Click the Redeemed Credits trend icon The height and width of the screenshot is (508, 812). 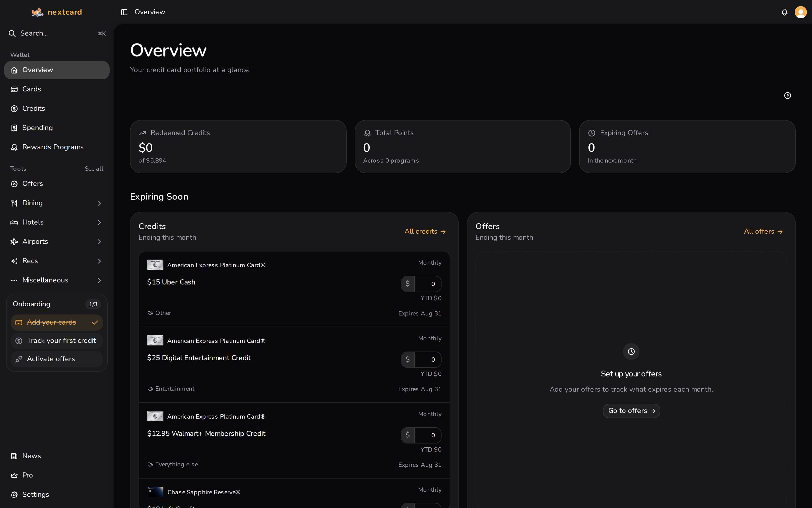pyautogui.click(x=143, y=133)
